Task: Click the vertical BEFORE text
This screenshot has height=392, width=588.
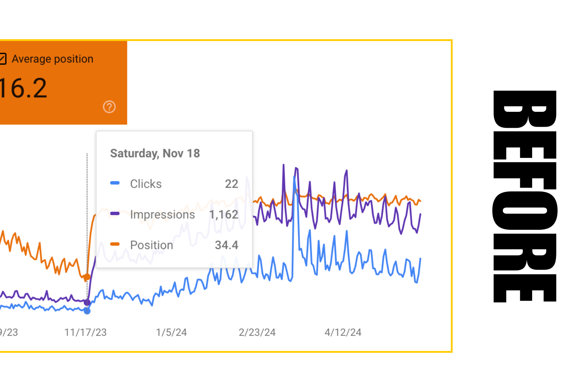Action: coord(524,196)
